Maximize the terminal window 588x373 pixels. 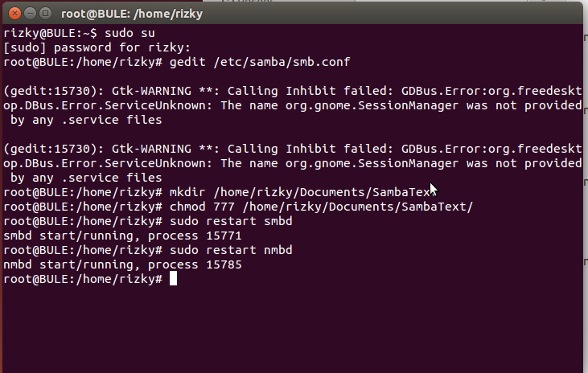pyautogui.click(x=43, y=12)
